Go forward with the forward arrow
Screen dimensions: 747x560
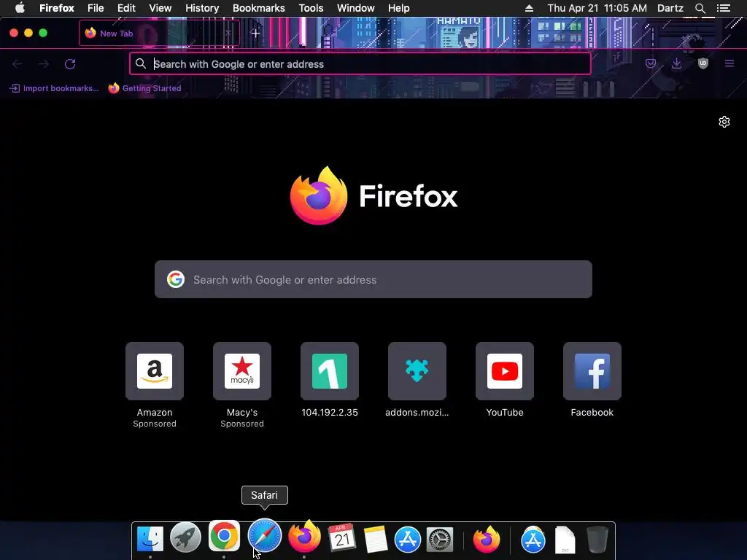(44, 64)
